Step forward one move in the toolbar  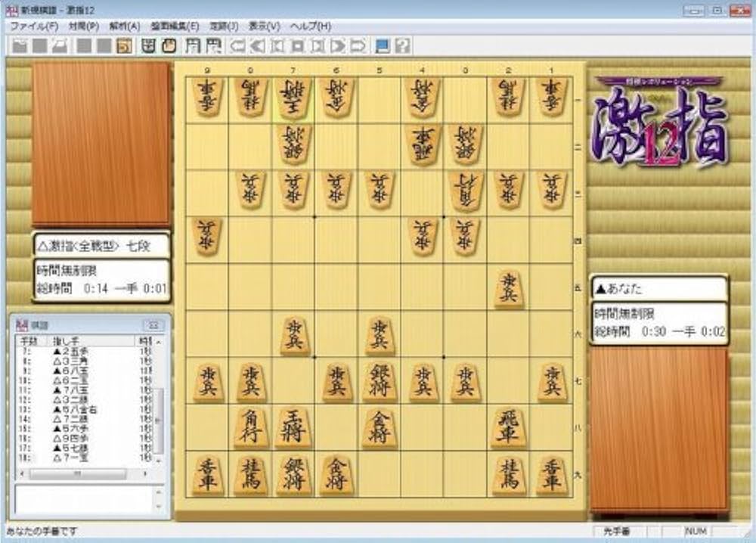318,46
